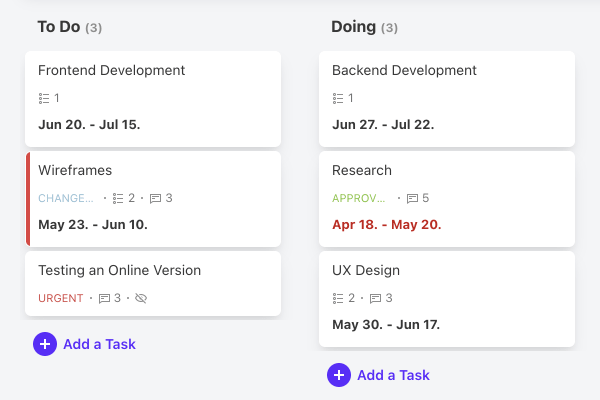Click the comments icon on Testing an Online Version
This screenshot has height=400, width=600.
[104, 298]
